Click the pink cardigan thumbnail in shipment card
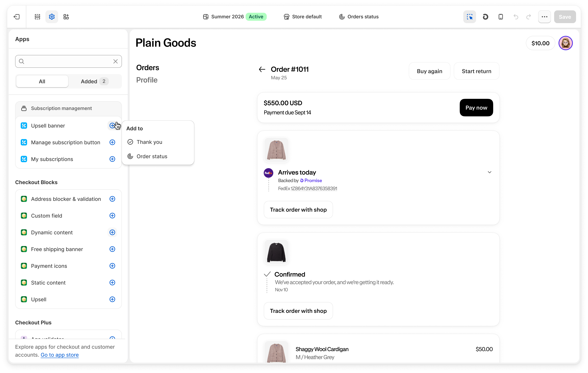 click(276, 150)
